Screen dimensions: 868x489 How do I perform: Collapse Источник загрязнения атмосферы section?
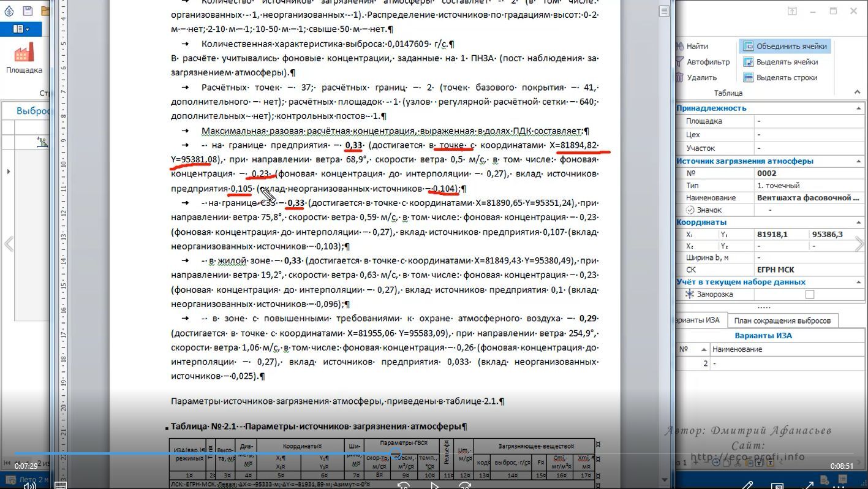pos(859,161)
